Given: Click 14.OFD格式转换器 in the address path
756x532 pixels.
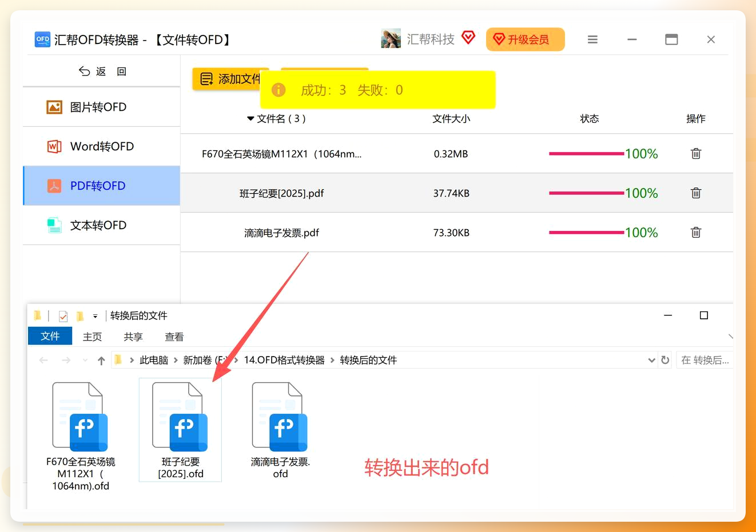Looking at the screenshot, I should 284,360.
